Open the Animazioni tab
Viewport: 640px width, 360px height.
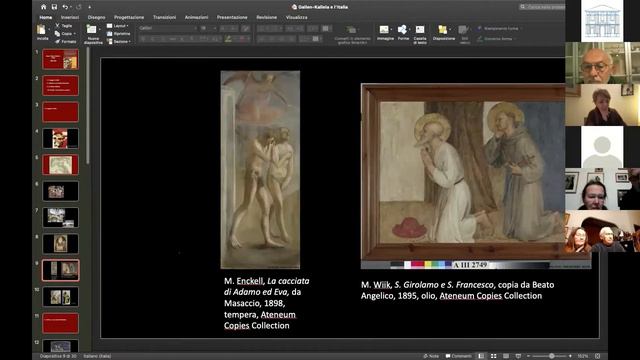196,17
